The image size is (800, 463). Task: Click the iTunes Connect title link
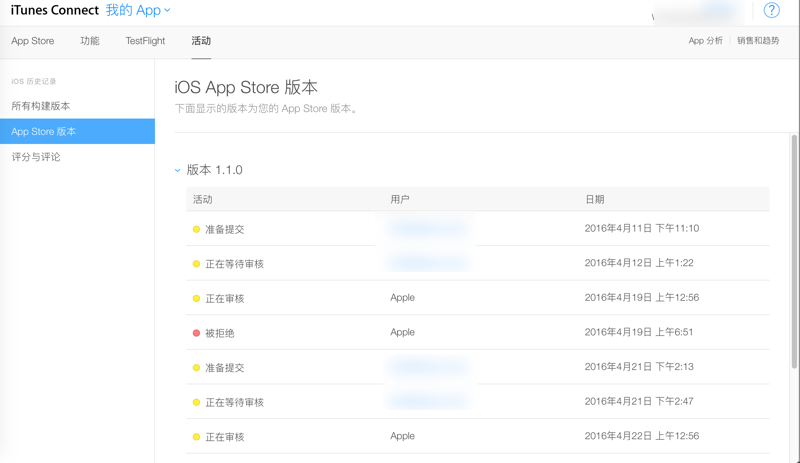[x=55, y=11]
